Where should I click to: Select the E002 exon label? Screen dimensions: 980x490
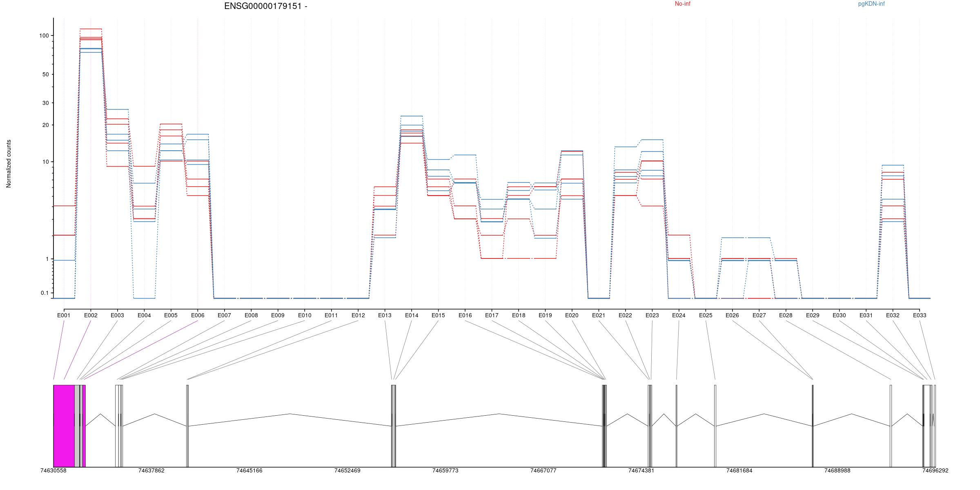[91, 315]
